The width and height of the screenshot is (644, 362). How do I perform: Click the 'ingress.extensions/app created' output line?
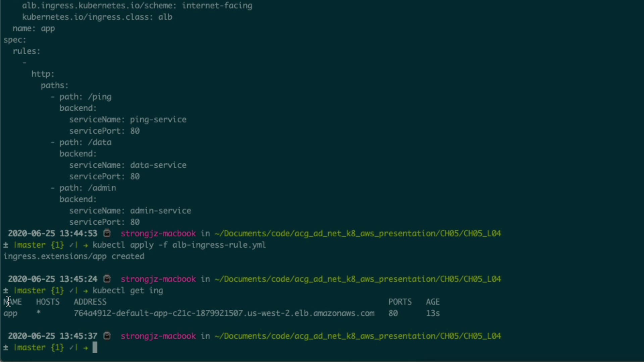74,256
